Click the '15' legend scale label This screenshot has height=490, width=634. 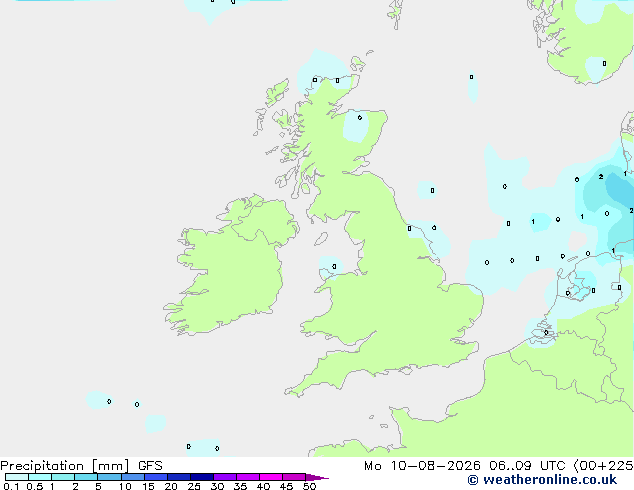click(x=148, y=486)
